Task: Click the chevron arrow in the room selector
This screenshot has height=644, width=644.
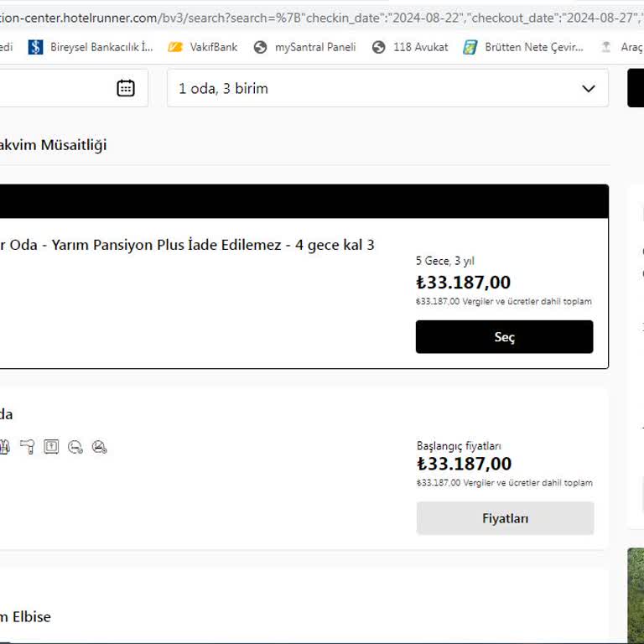Action: pyautogui.click(x=589, y=88)
